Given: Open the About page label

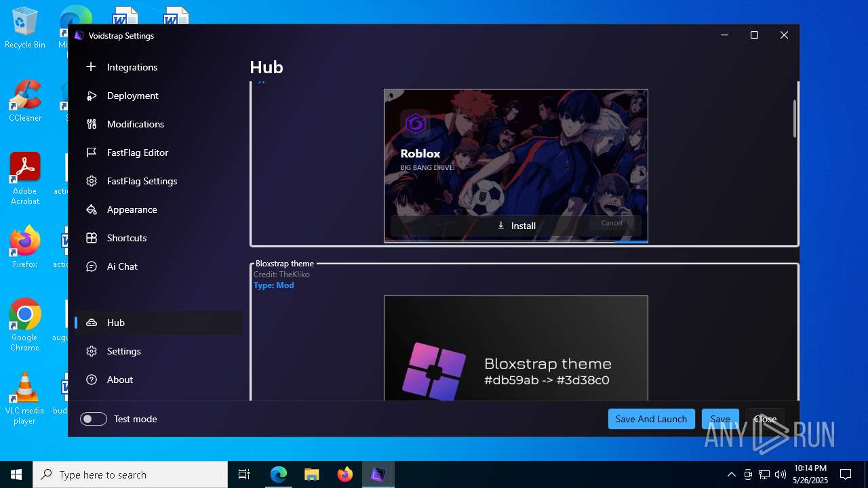Looking at the screenshot, I should click(120, 380).
